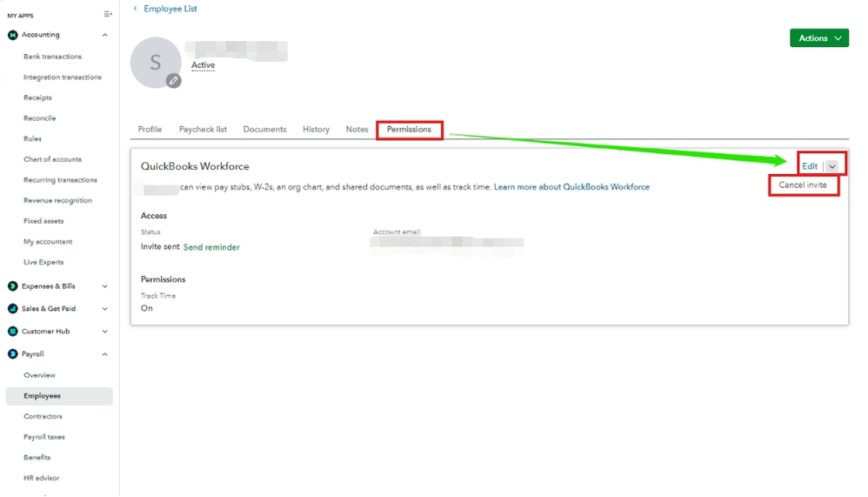Open Recurring transactions in sidebar

pos(60,180)
